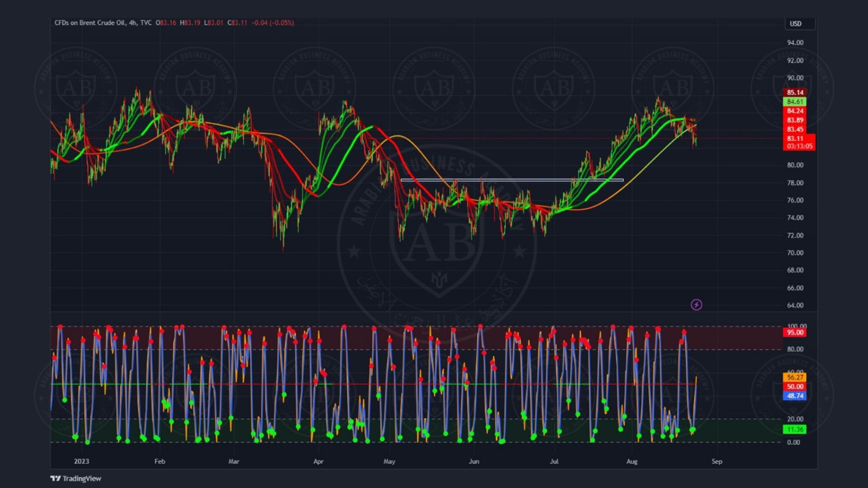Image resolution: width=868 pixels, height=488 pixels.
Task: Open the USD currency selector
Action: 800,24
